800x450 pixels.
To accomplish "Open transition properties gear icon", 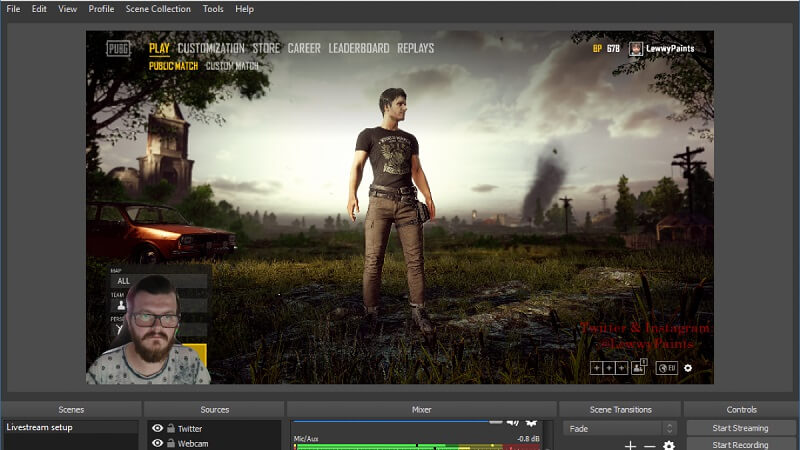I will (669, 445).
